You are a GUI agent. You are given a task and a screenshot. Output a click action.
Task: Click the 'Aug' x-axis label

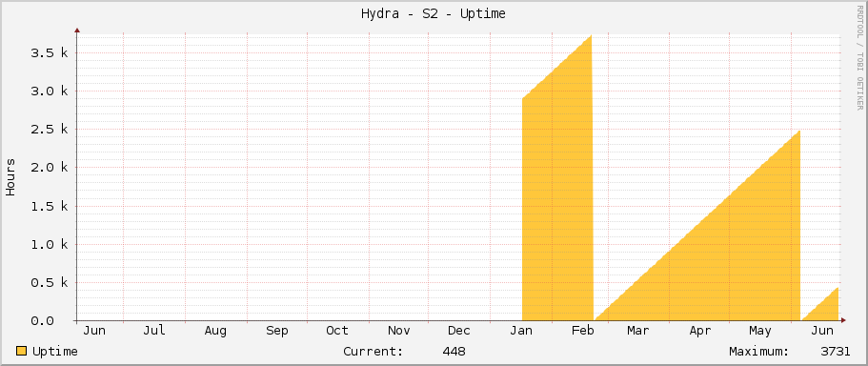[215, 331]
